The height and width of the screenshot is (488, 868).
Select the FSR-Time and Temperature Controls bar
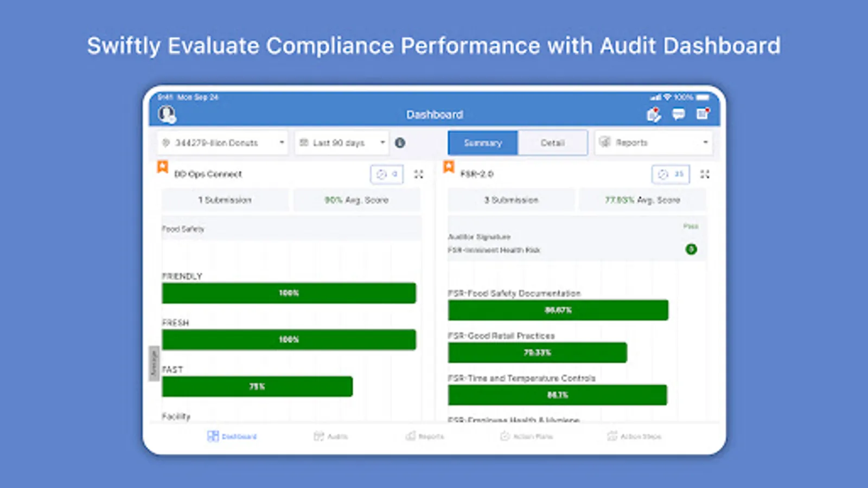pos(558,395)
